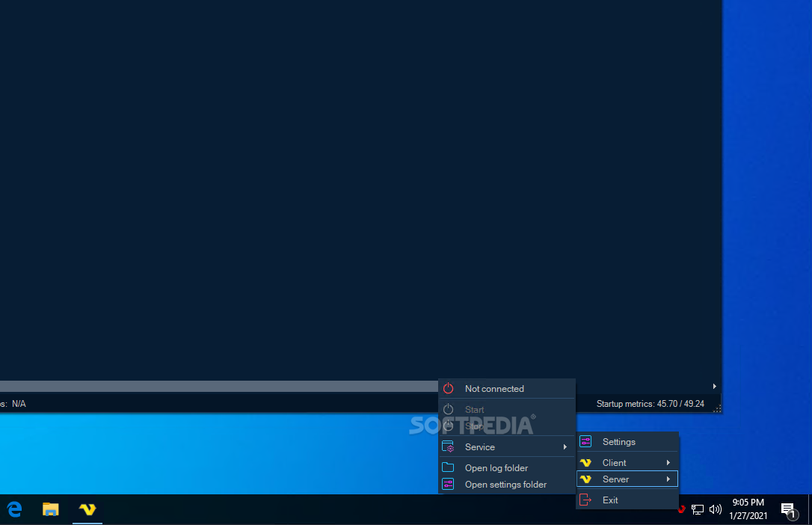
Task: Click the 9:05 PM taskbar clock
Action: (748, 503)
